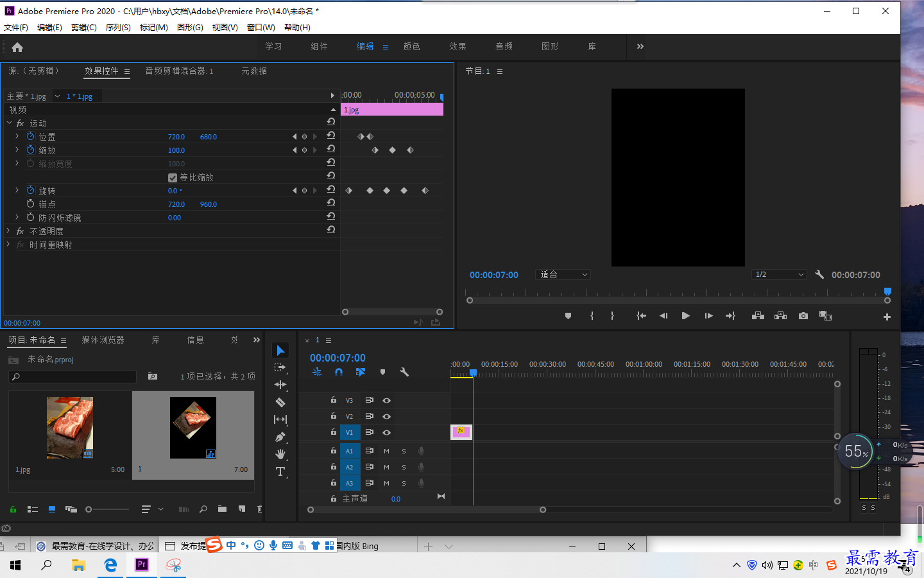The height and width of the screenshot is (578, 924).
Task: Open the 媒体浏览器 tab
Action: 103,340
